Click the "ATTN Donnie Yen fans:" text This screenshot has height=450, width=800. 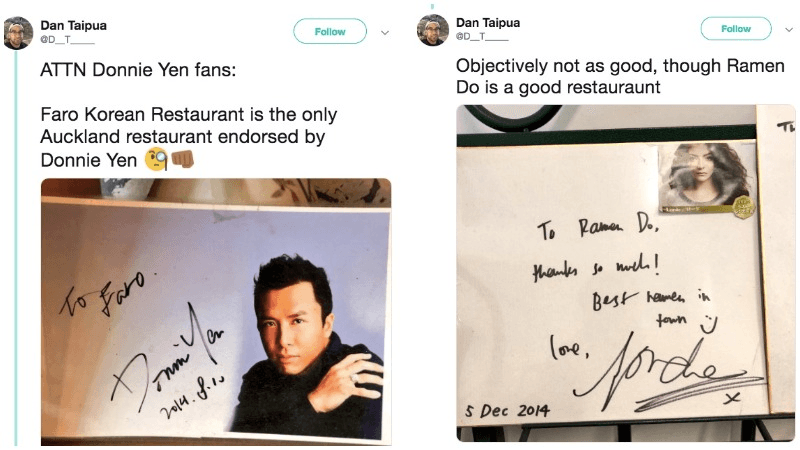[x=139, y=72]
